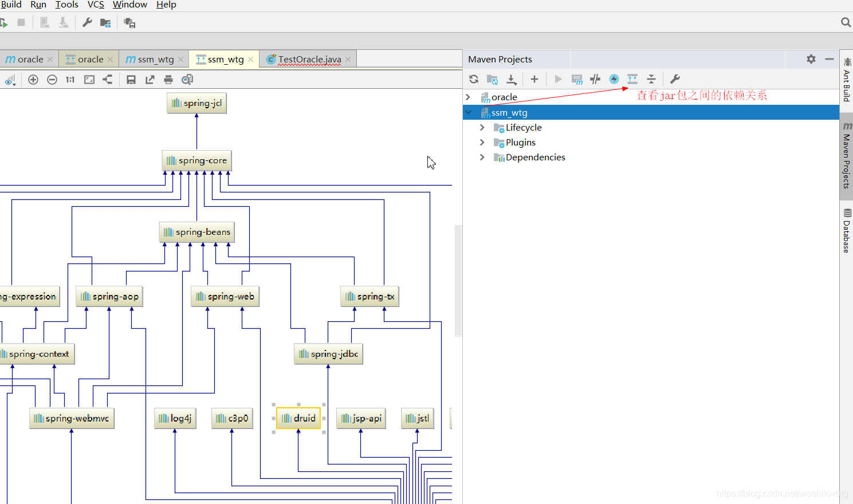Click the search magnifier at top right
The image size is (853, 504).
coord(846,22)
